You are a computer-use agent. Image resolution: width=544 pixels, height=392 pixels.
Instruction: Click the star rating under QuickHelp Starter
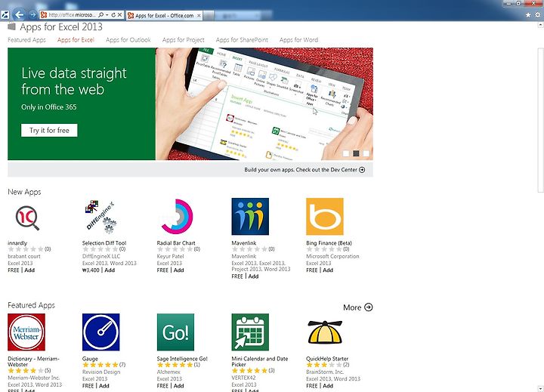click(x=324, y=365)
